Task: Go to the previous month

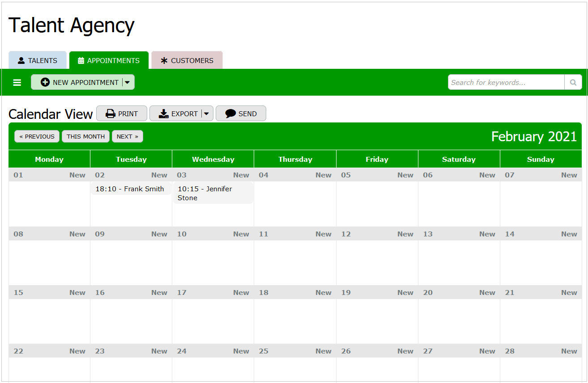Action: (37, 136)
